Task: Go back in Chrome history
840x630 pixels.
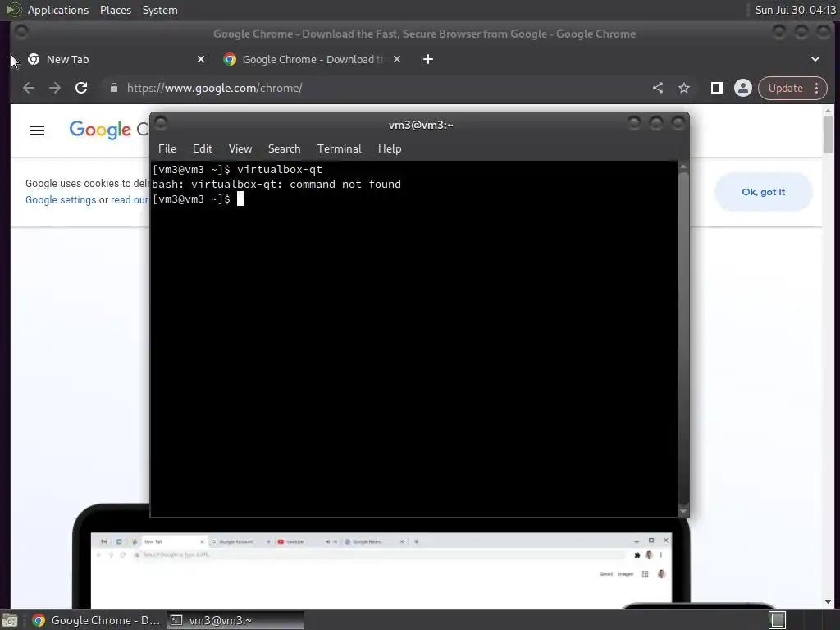Action: pos(29,88)
